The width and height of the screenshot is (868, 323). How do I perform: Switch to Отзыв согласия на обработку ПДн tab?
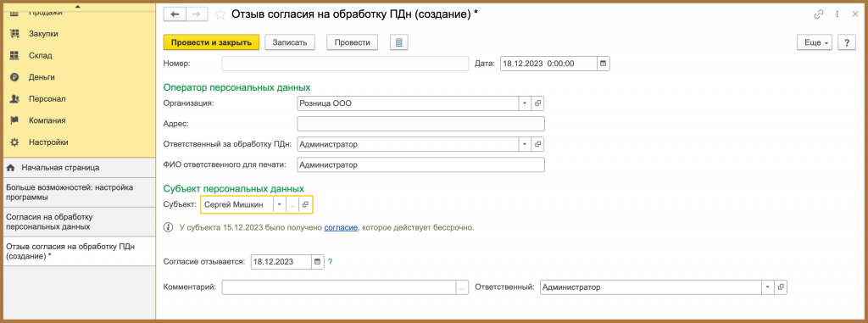[x=79, y=251]
